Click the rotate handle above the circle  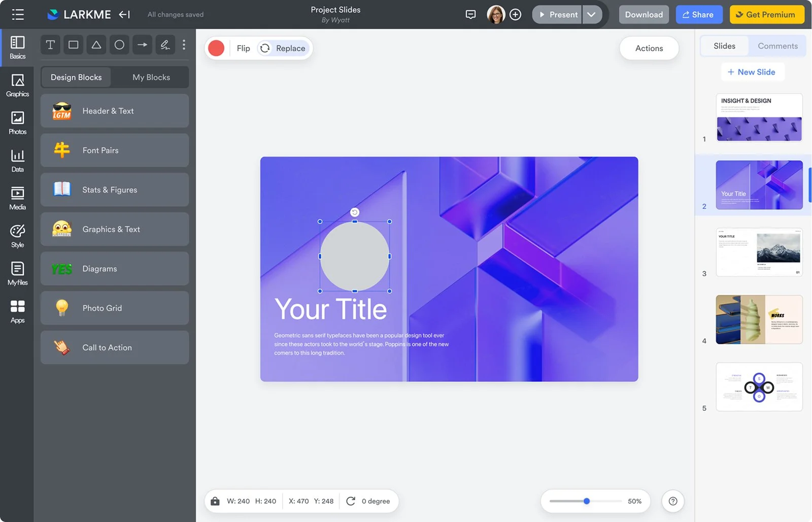pyautogui.click(x=355, y=212)
